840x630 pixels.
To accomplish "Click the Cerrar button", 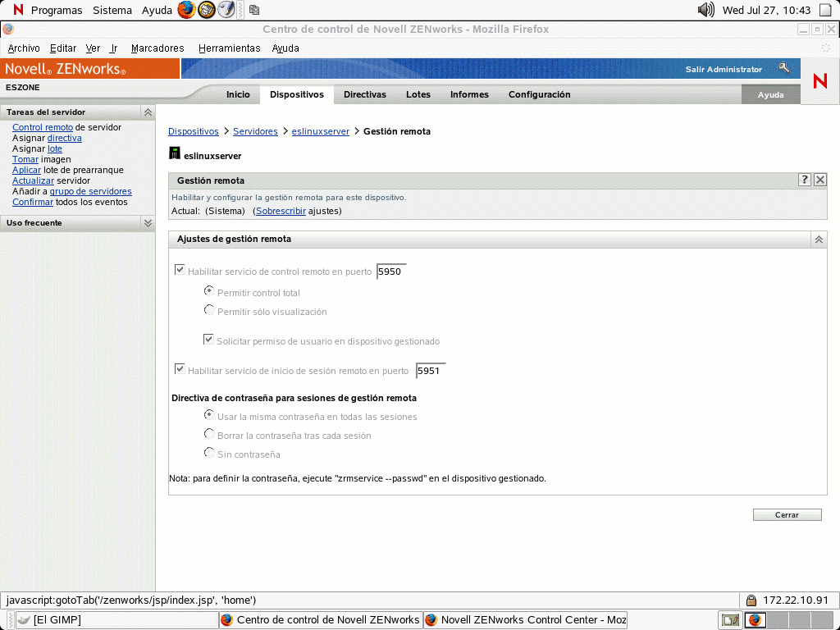I will [787, 515].
